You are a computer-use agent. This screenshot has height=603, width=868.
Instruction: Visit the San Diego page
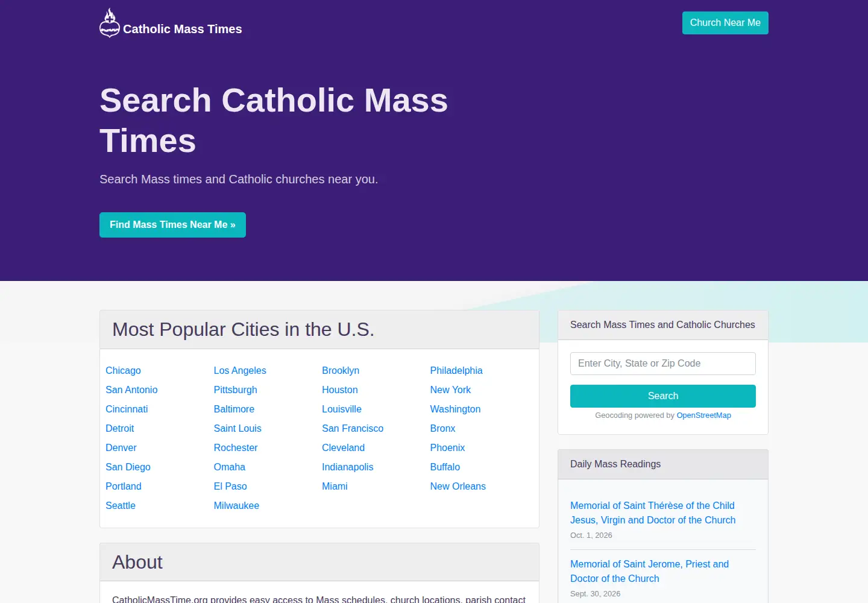[x=128, y=467]
